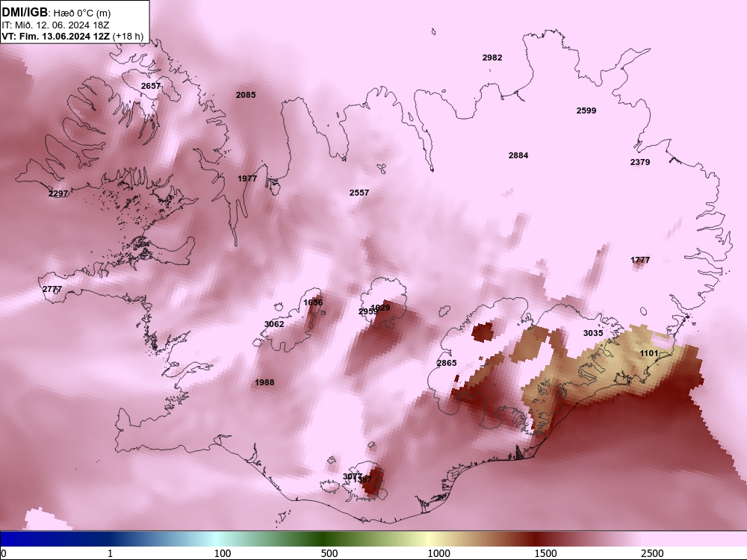
Task: Click the 2777 value on Snæfellsnes peninsula
Action: (52, 290)
